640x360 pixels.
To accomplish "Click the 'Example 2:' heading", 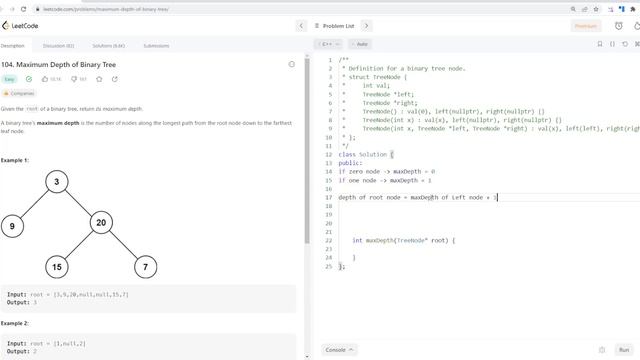I will [15, 323].
